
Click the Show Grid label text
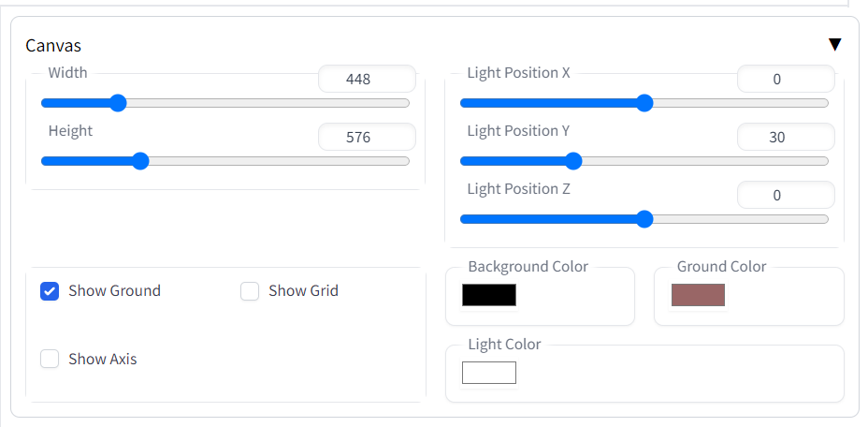point(303,291)
